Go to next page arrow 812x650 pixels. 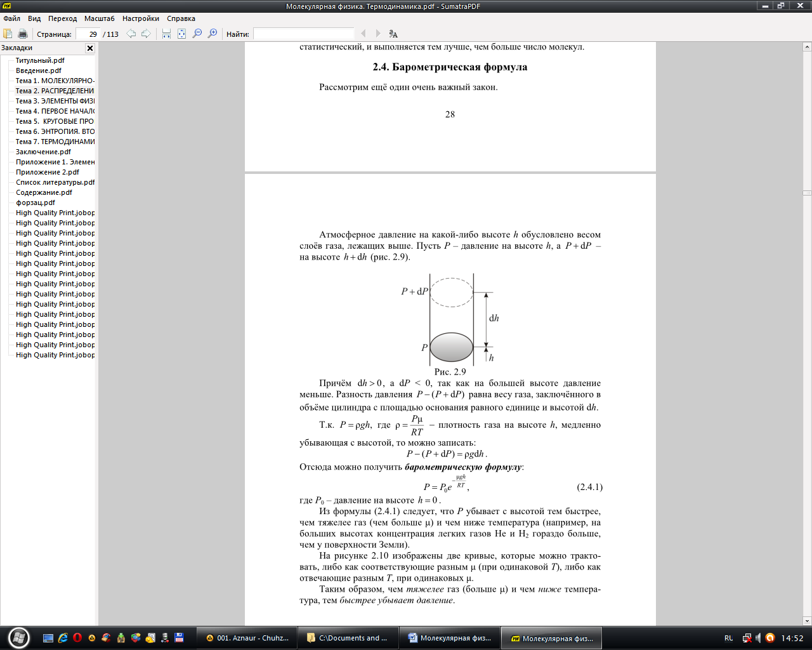(x=146, y=34)
